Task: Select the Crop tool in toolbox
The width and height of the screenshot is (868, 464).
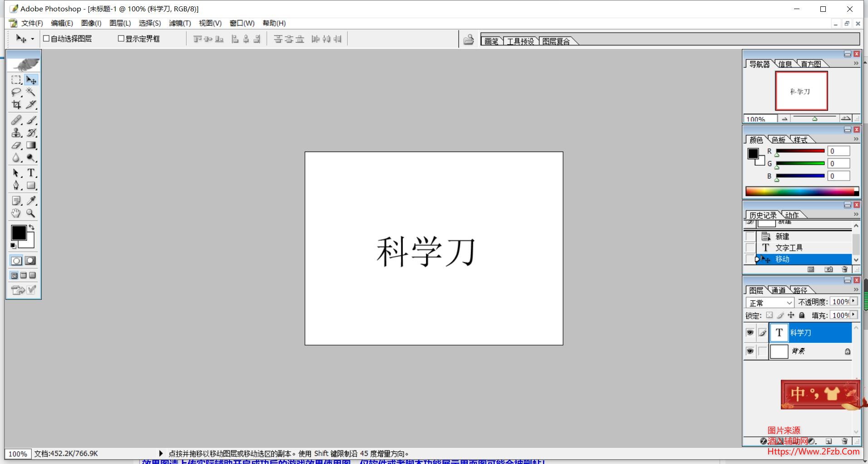Action: tap(16, 105)
